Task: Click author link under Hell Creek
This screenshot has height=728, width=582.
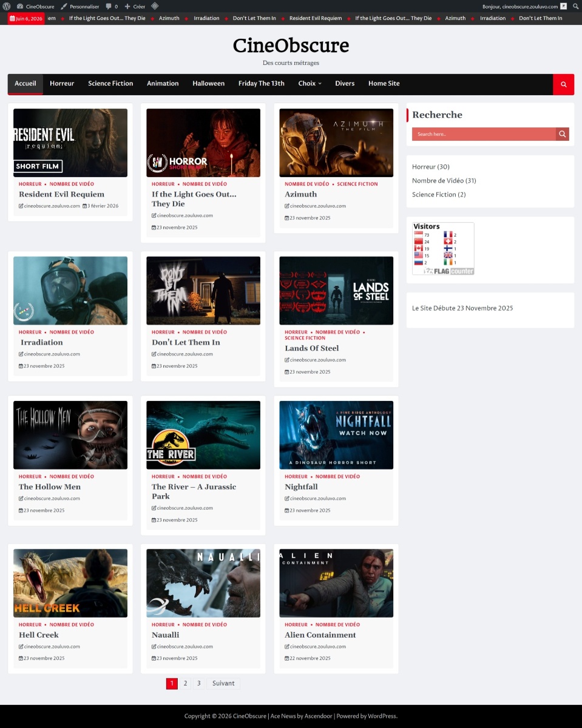Action: click(50, 647)
